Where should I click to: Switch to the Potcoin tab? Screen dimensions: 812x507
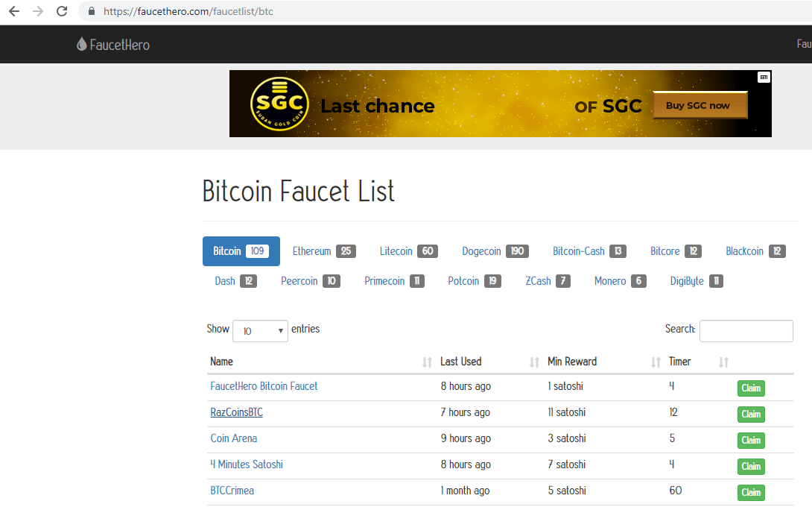[475, 281]
